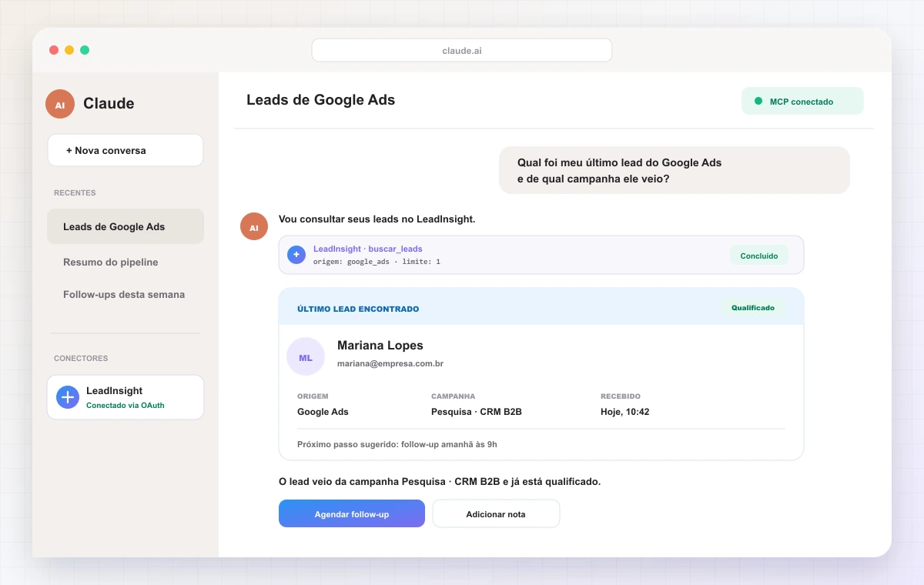Click the user question message bubble

tap(675, 170)
